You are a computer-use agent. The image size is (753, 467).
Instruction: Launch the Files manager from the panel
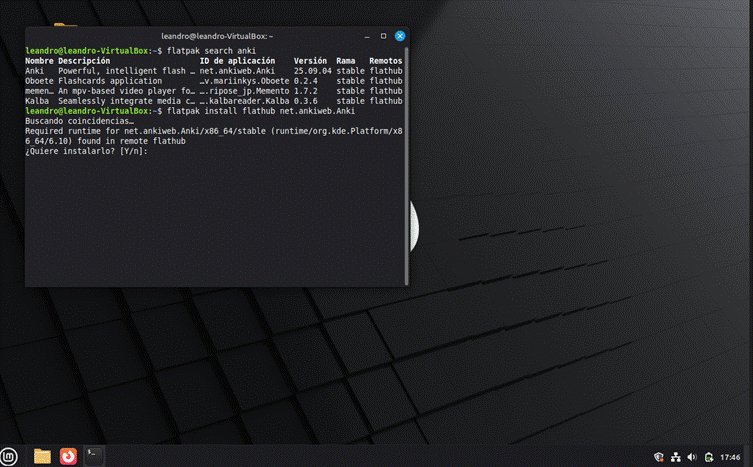click(42, 456)
